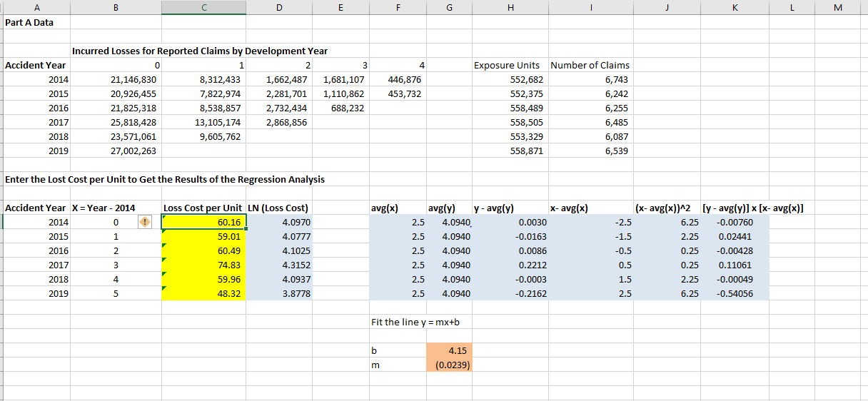Click the 'Exposure Units' header cell
The height and width of the screenshot is (401, 868).
pyautogui.click(x=506, y=65)
